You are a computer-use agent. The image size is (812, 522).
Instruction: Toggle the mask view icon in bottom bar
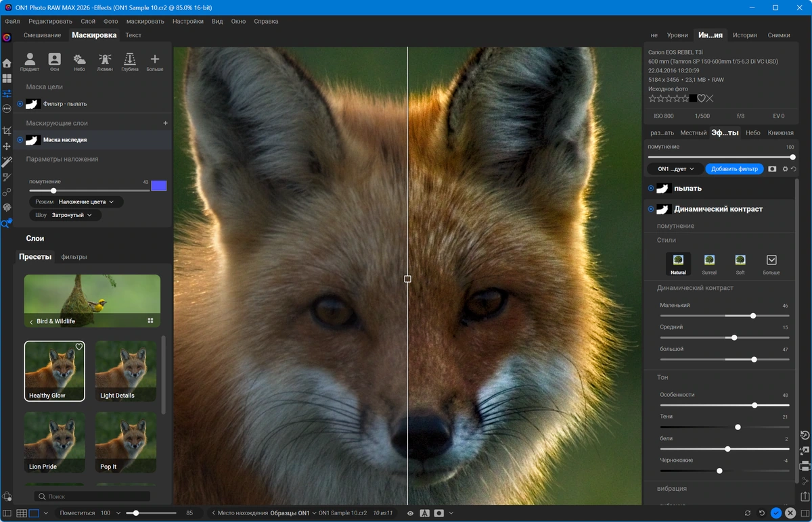click(439, 513)
